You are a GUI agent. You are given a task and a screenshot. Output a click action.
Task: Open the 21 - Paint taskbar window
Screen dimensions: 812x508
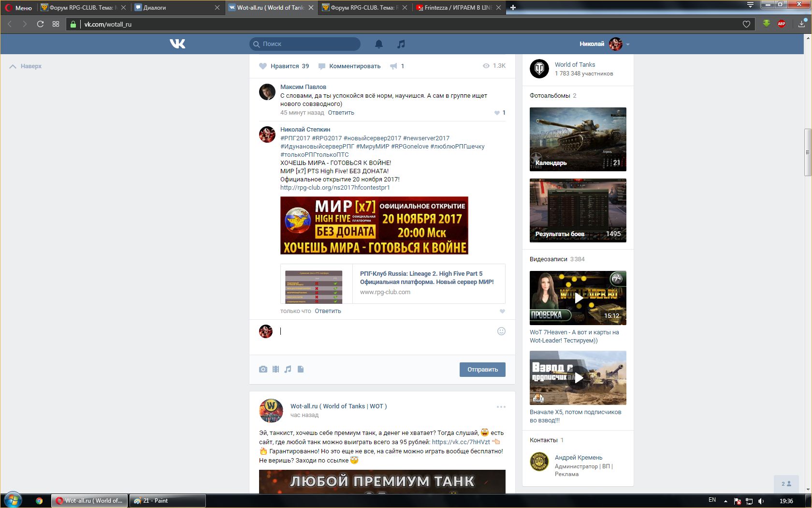point(167,501)
